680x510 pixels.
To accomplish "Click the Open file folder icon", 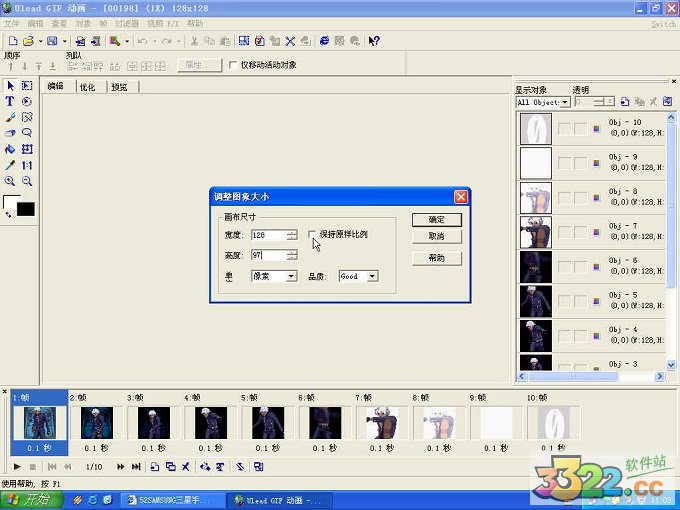I will tap(28, 41).
